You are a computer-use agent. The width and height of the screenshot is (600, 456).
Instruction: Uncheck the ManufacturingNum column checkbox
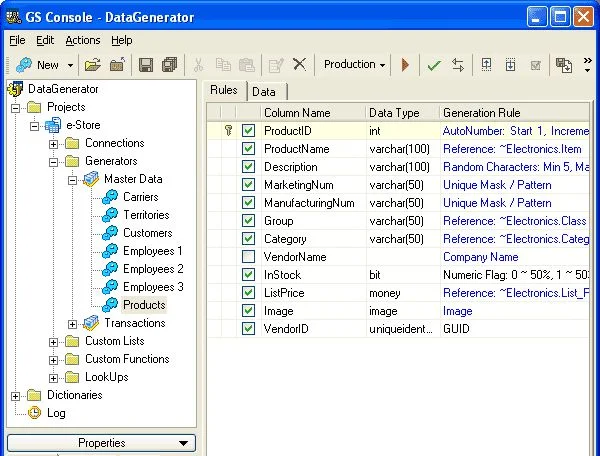click(x=248, y=203)
